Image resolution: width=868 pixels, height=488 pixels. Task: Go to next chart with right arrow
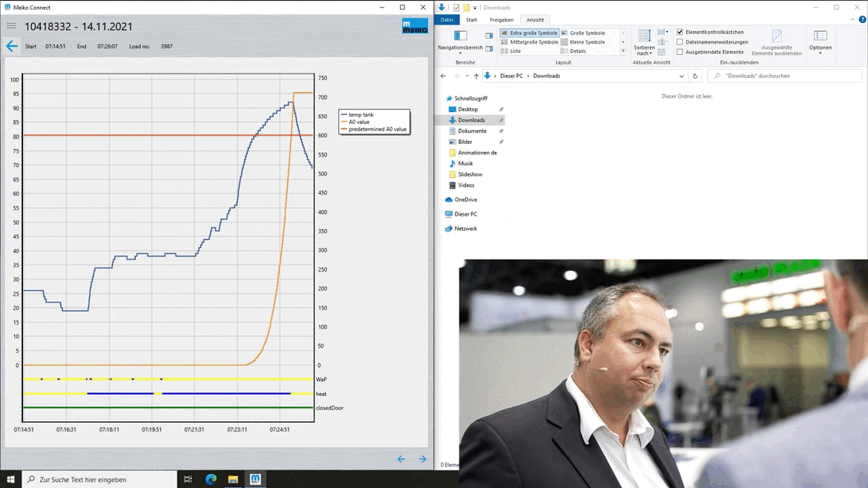[422, 459]
